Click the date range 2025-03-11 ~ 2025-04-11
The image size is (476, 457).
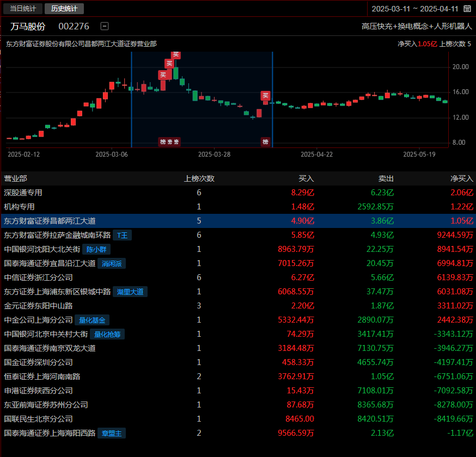[414, 9]
